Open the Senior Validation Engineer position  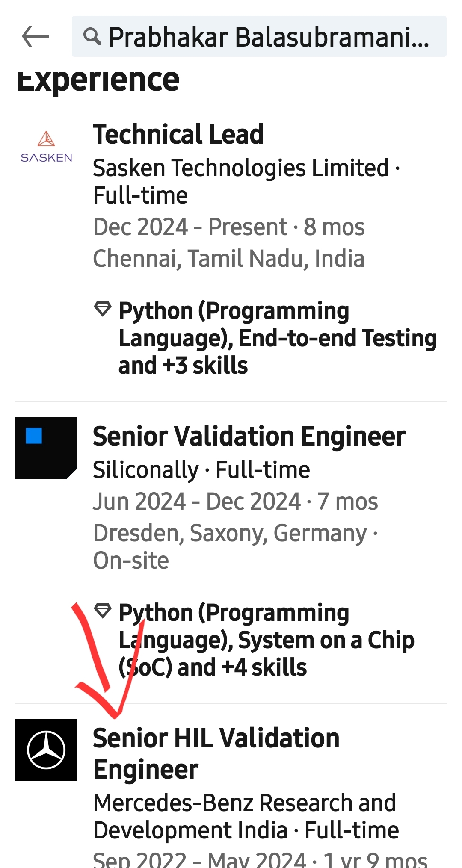(x=249, y=436)
